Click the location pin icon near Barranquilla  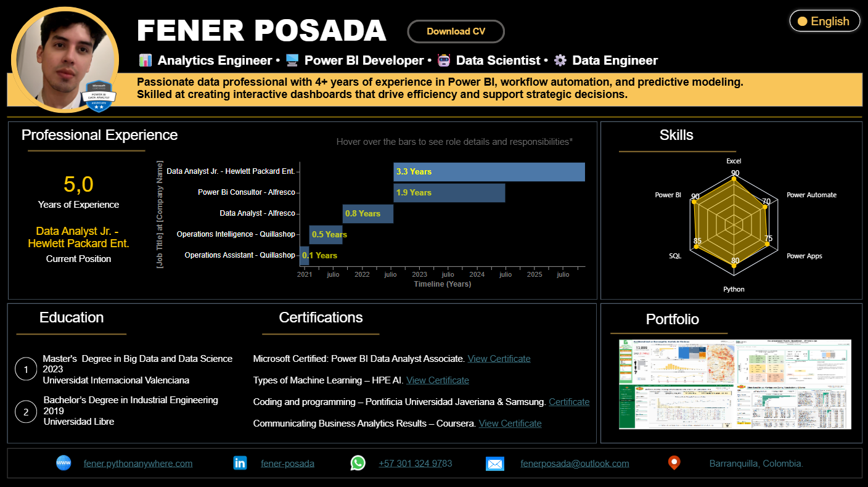click(675, 462)
